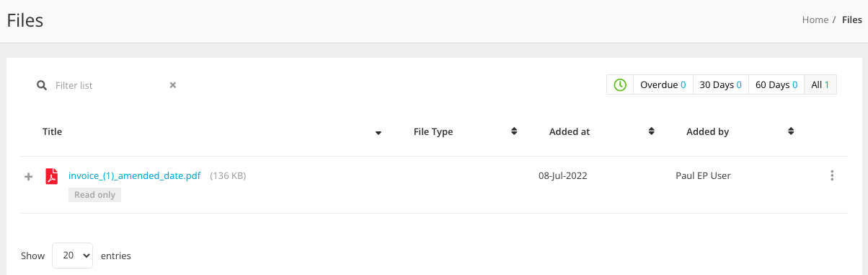This screenshot has width=868, height=275.
Task: Open the red PDF file icon
Action: [x=52, y=176]
